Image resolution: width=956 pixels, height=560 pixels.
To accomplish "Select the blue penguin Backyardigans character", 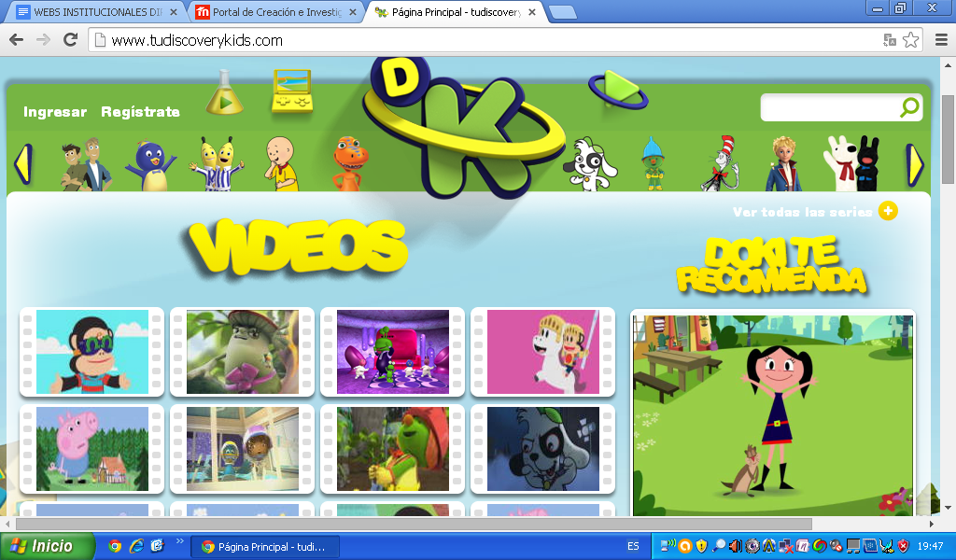I will point(150,166).
